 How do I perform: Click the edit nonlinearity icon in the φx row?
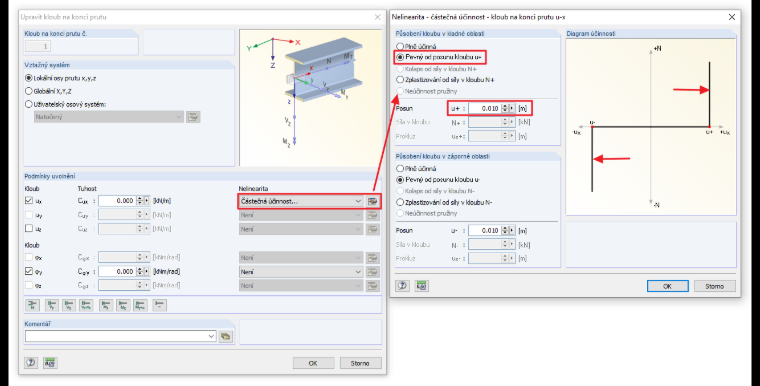[372, 257]
